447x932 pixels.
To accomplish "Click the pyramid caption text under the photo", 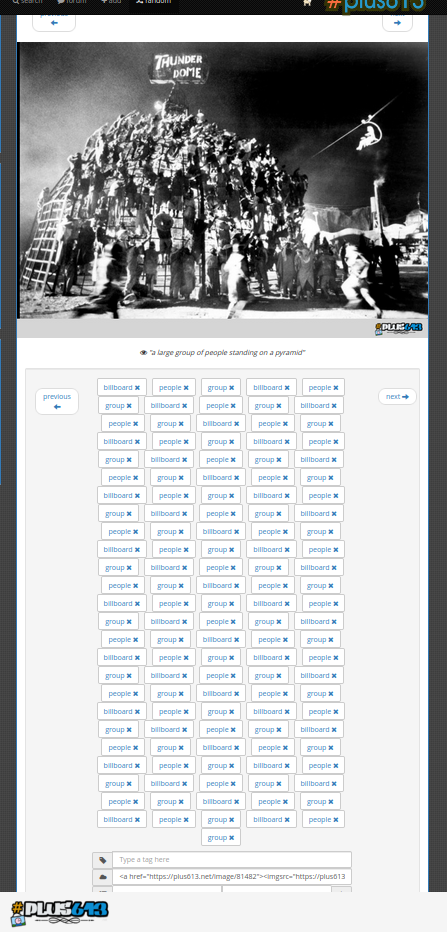I will tap(227, 352).
